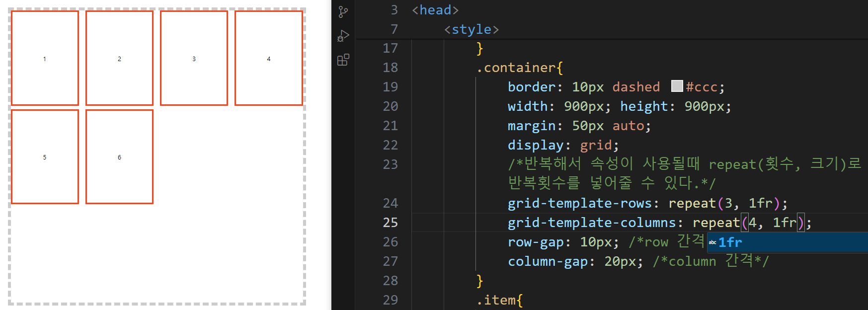Click line number 18 in gutter

click(x=391, y=68)
